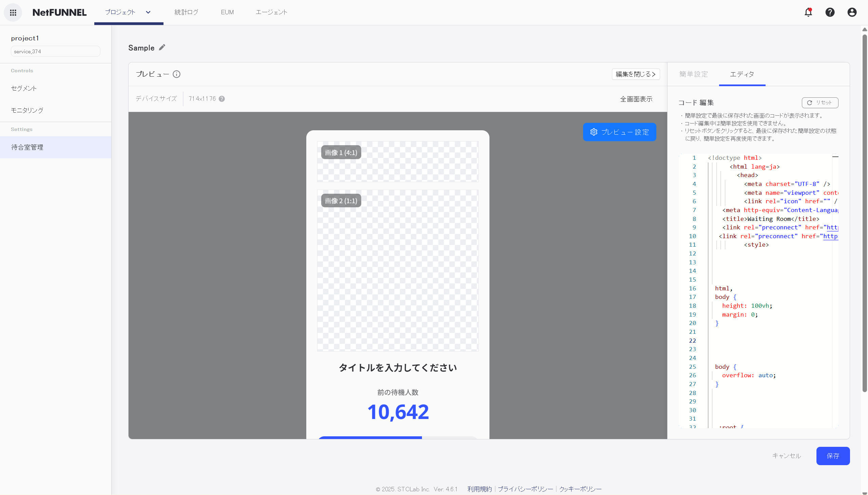Screen dimensions: 868x495
Task: Edit the Sample title via pencil icon
Action: [162, 47]
